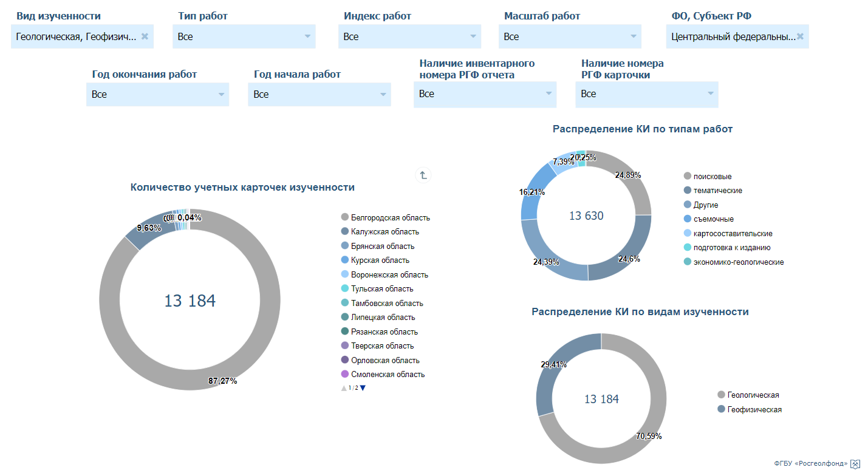
Task: Click the drill-up arrow icon
Action: [x=423, y=175]
